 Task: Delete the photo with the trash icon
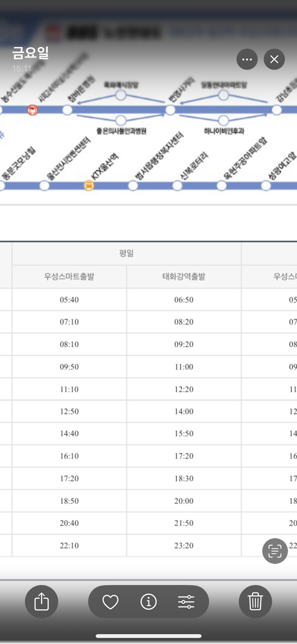pos(255,601)
